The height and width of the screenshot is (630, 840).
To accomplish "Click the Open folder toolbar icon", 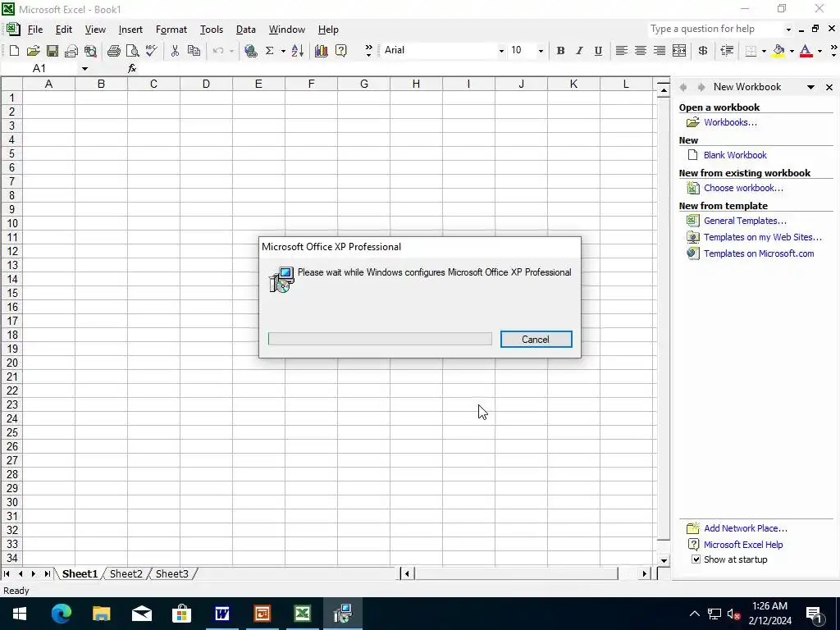I will pyautogui.click(x=33, y=51).
